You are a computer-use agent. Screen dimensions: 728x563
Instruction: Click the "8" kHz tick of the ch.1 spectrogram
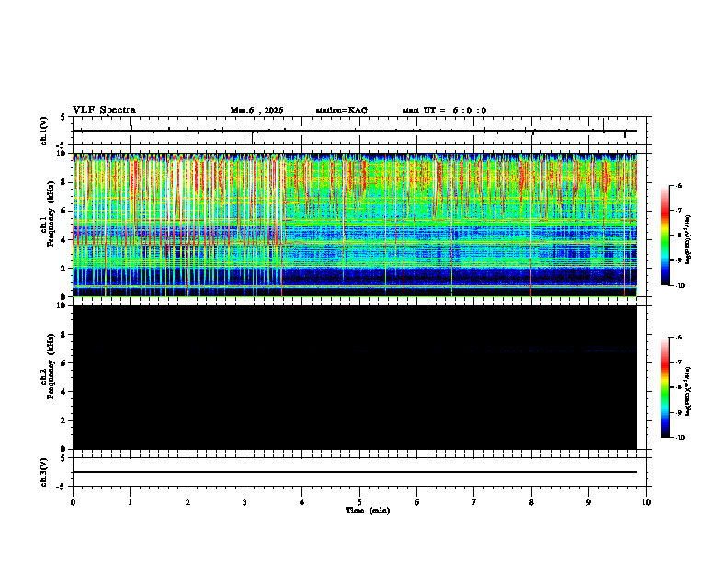pyautogui.click(x=64, y=182)
